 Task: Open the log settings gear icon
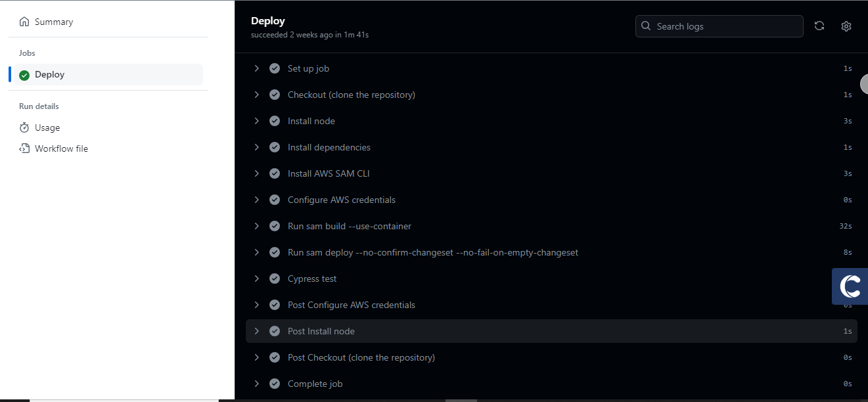click(846, 26)
